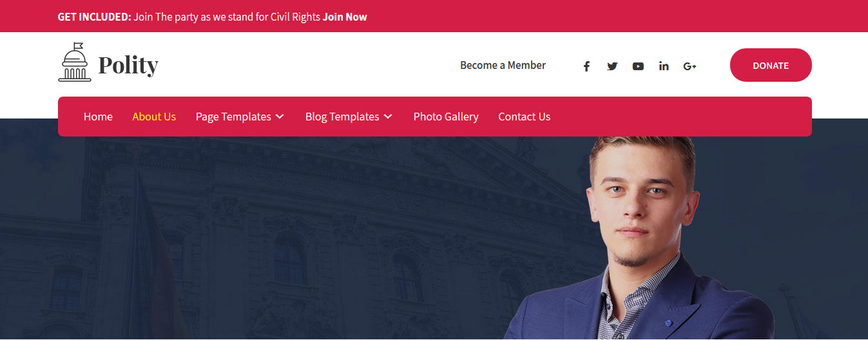The height and width of the screenshot is (340, 868).
Task: Click the capitol building logo icon
Action: (75, 62)
